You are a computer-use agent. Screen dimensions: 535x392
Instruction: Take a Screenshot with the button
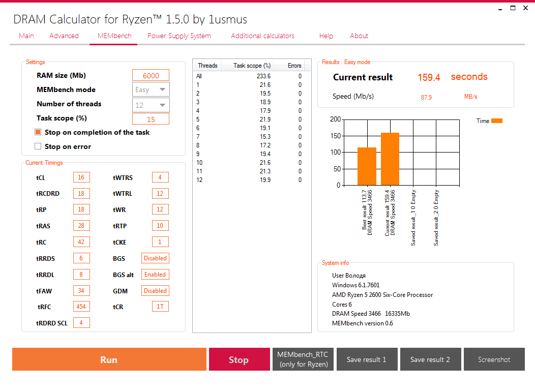click(x=494, y=359)
